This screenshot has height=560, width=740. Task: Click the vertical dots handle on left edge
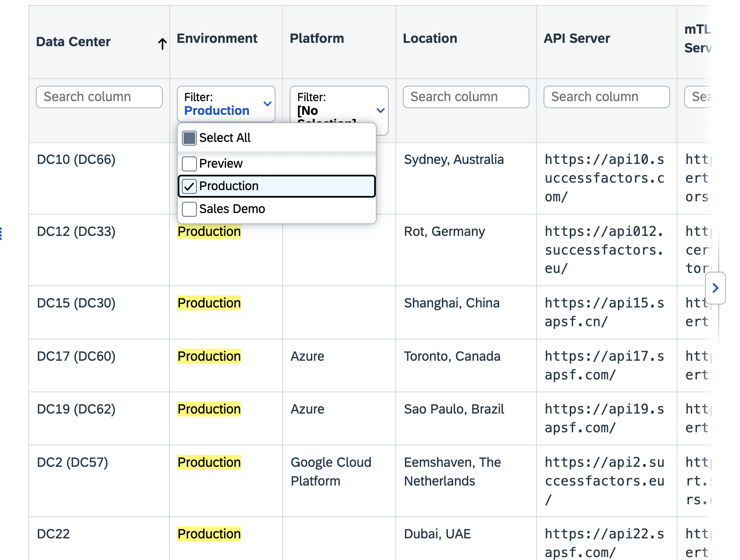click(1, 234)
